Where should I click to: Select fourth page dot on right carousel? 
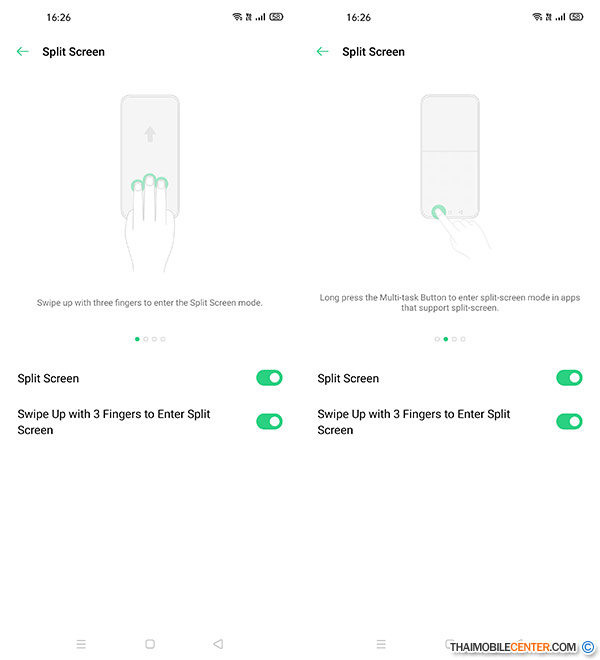pyautogui.click(x=463, y=339)
